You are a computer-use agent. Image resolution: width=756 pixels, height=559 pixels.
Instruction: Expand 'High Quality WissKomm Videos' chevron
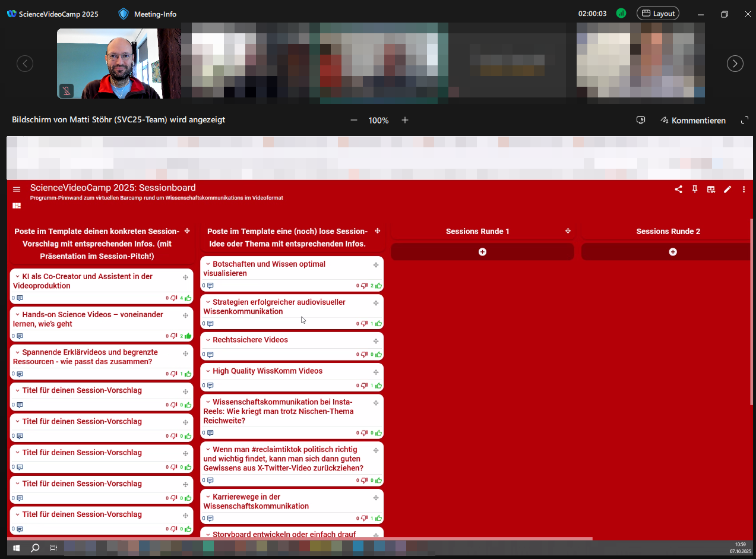[x=208, y=371]
